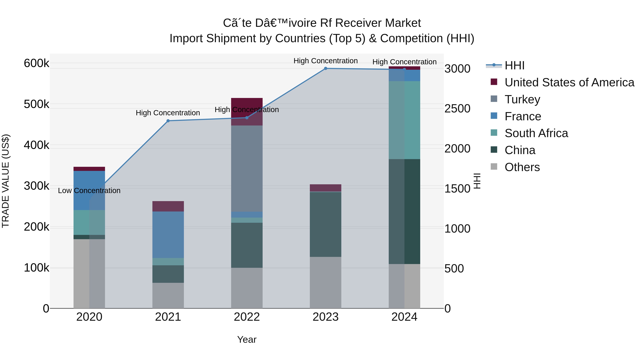Click the 2020 South Africa bar segment

tap(89, 223)
